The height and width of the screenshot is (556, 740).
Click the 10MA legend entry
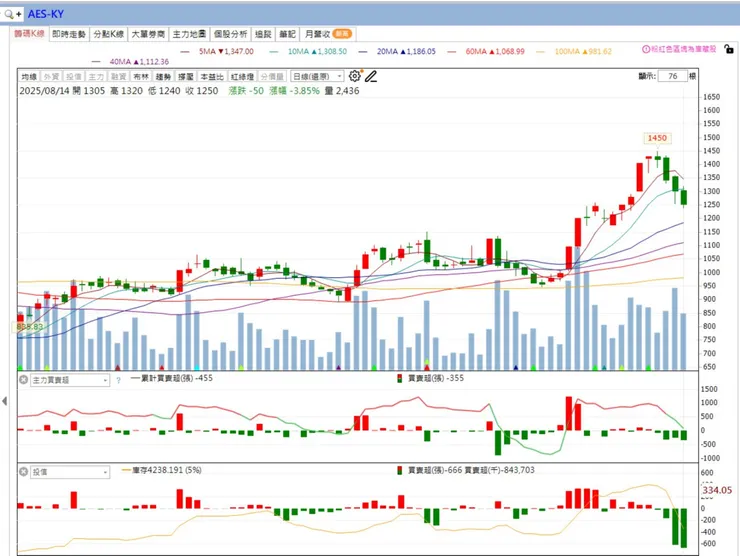(308, 51)
